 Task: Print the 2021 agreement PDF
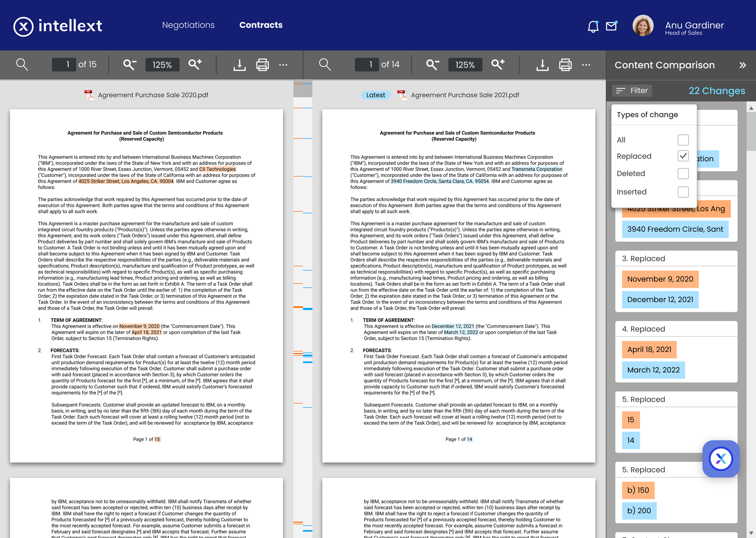coord(565,64)
